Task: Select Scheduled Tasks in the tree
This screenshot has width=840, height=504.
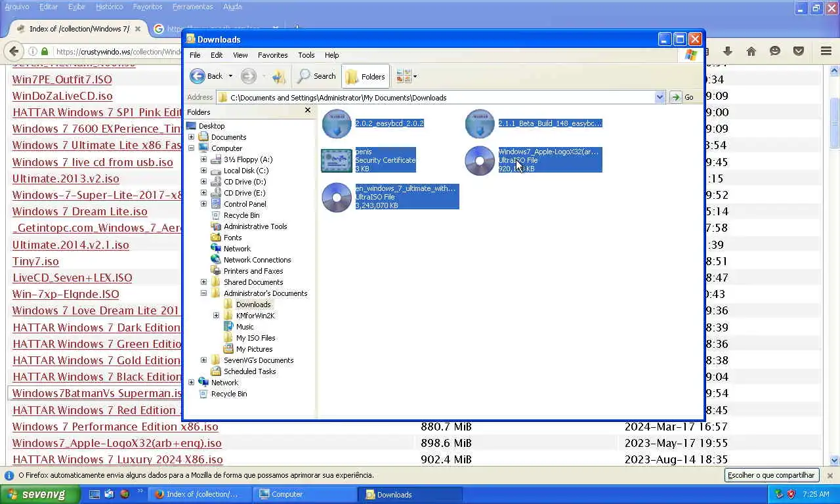Action: (x=249, y=371)
